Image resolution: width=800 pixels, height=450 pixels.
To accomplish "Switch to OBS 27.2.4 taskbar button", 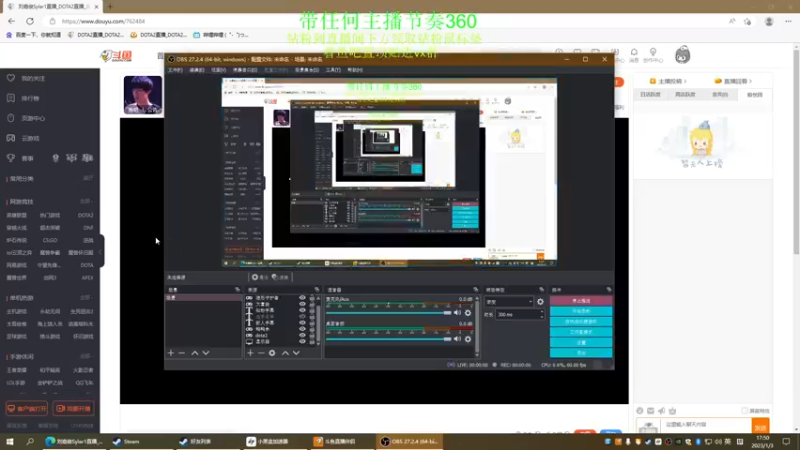I will click(x=410, y=441).
